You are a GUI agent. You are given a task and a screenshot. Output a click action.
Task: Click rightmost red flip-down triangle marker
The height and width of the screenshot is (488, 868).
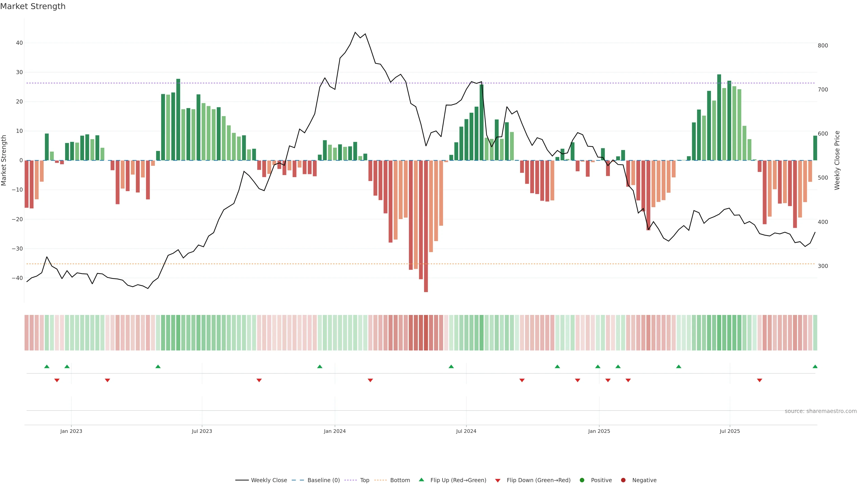click(x=759, y=380)
